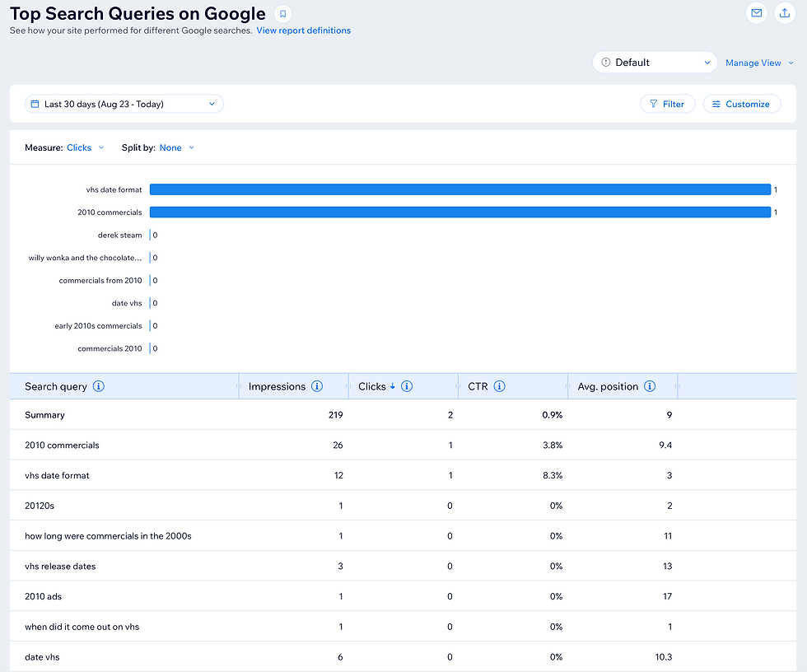The image size is (807, 672).
Task: Click the calendar icon in date picker
Action: tap(35, 104)
